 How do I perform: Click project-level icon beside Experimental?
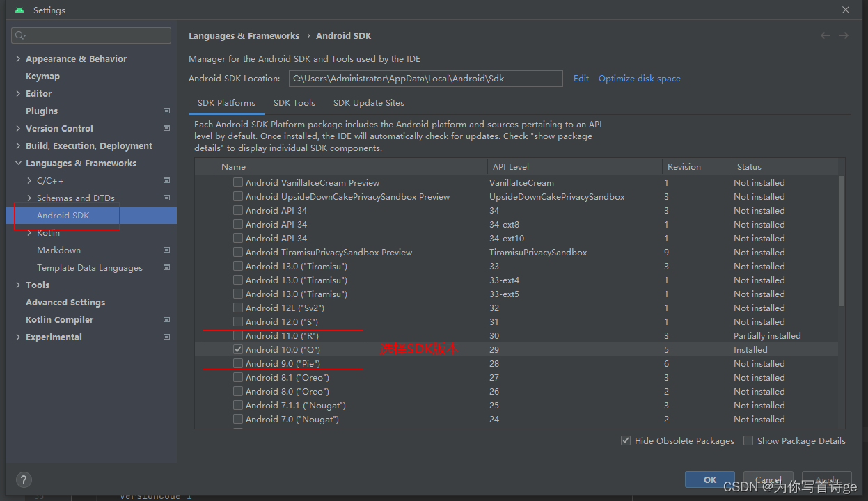tap(166, 337)
